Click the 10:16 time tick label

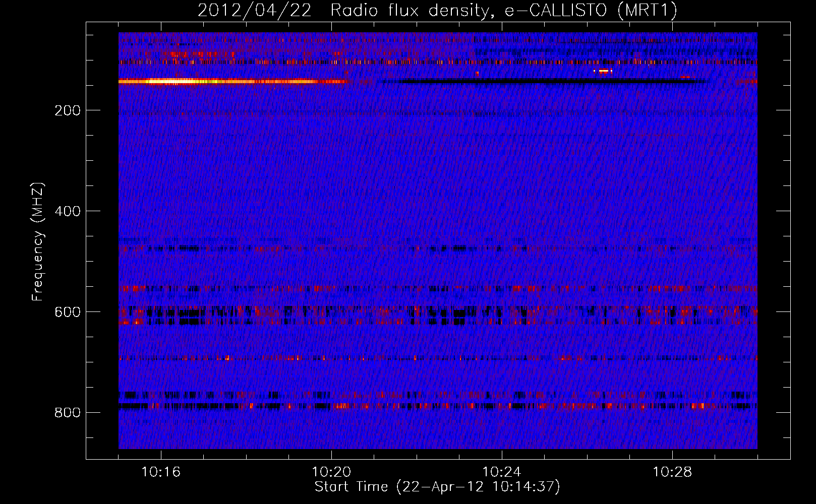click(x=161, y=472)
